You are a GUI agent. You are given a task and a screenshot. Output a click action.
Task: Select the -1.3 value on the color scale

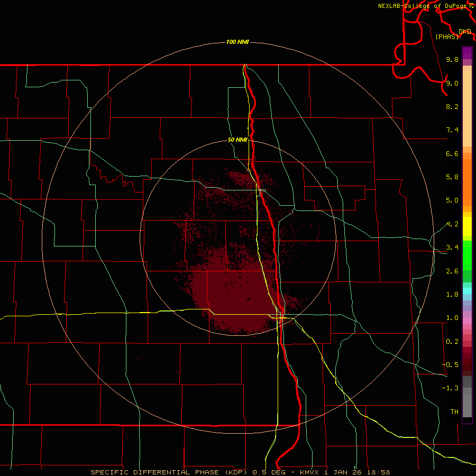(x=450, y=389)
